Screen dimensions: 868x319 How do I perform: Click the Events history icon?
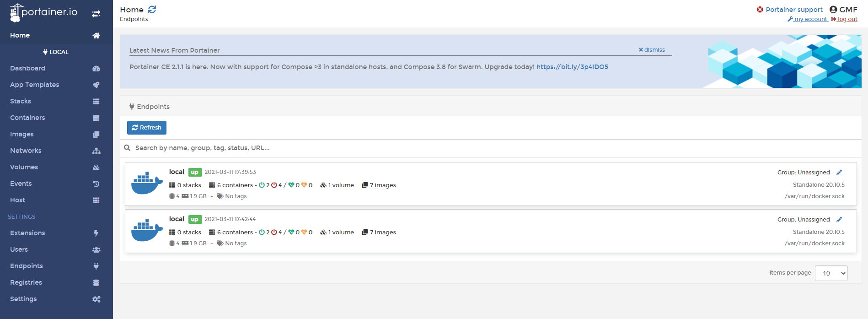(x=96, y=184)
